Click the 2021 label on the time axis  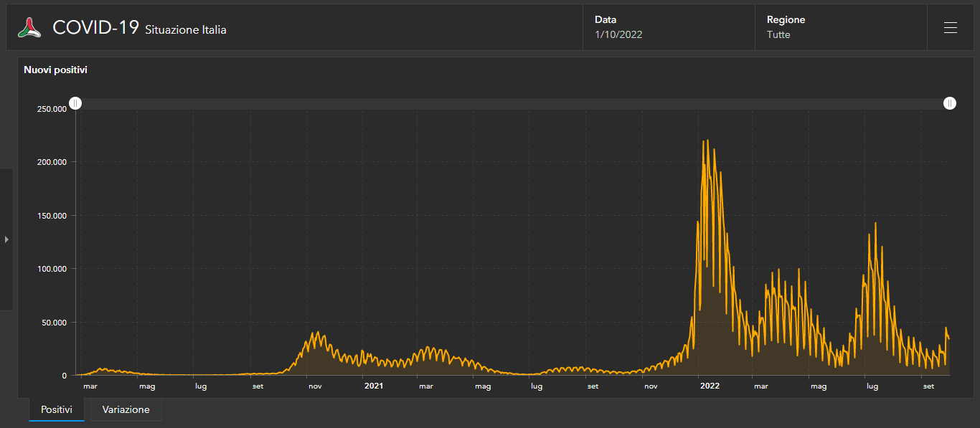pos(373,386)
